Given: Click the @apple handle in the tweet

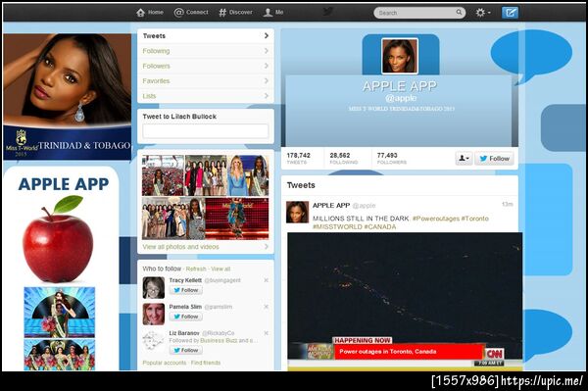Looking at the screenshot, I should coord(364,206).
